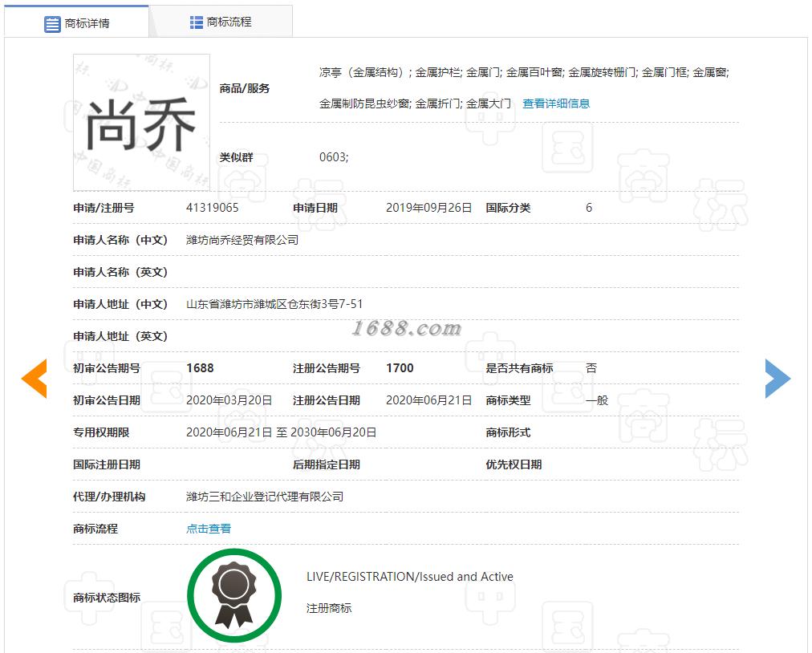Image resolution: width=812 pixels, height=653 pixels.
Task: Click the 专用权期限 label
Action: pyautogui.click(x=101, y=432)
